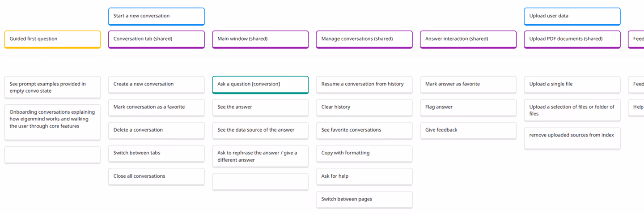
Task: Open the 'Close all conversations' card
Action: tap(156, 177)
